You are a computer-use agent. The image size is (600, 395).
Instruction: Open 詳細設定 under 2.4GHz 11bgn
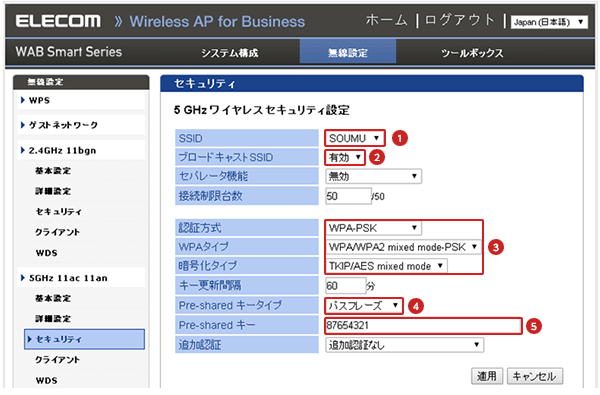pos(53,191)
